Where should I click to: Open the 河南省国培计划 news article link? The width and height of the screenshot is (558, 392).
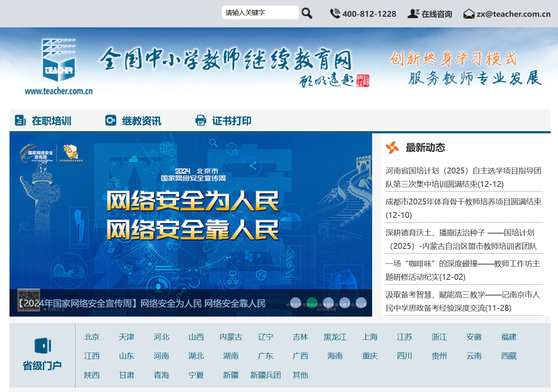tap(462, 177)
